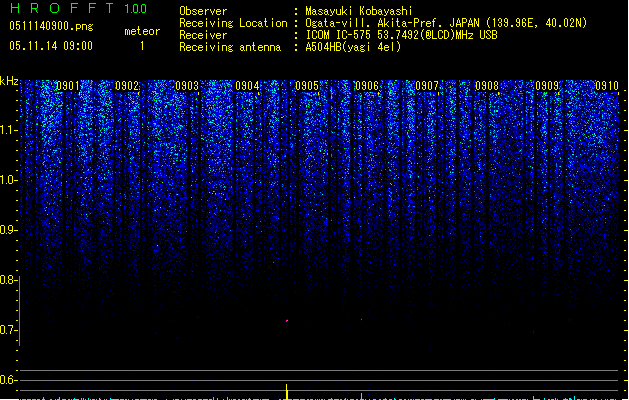Click the kHz axis unit label
The height and width of the screenshot is (400, 629).
tap(9, 81)
